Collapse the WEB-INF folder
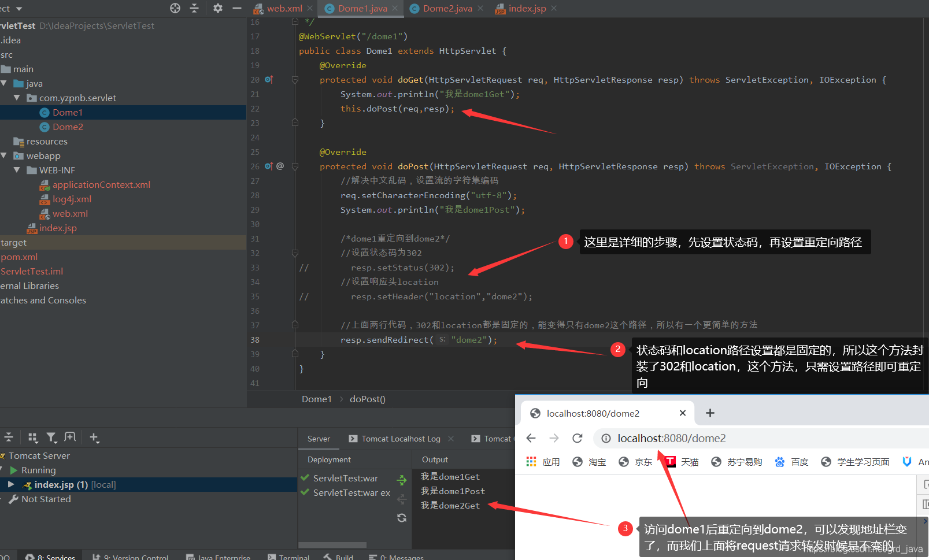The width and height of the screenshot is (929, 560). (17, 170)
